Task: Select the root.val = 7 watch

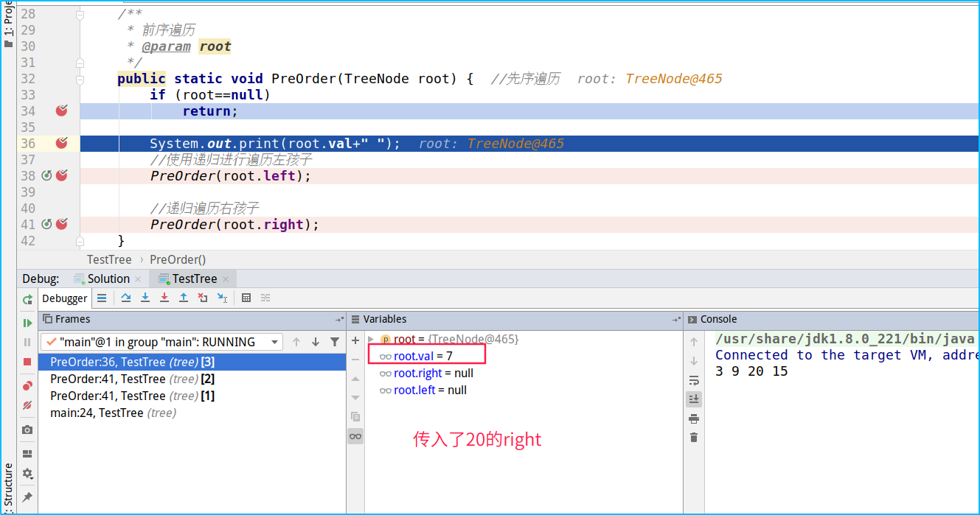Action: pos(524,356)
